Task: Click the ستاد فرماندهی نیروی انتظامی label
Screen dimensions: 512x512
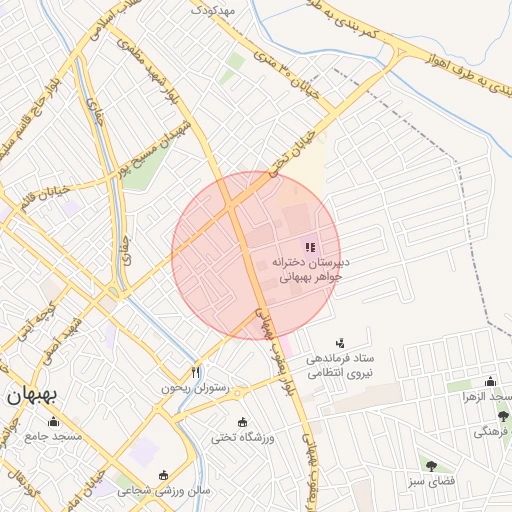Action: (340, 366)
